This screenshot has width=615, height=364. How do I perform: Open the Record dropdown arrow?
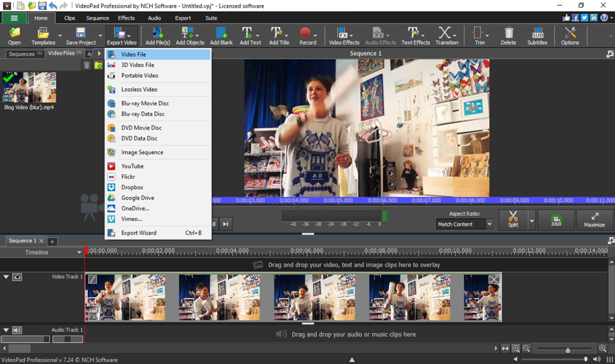315,36
